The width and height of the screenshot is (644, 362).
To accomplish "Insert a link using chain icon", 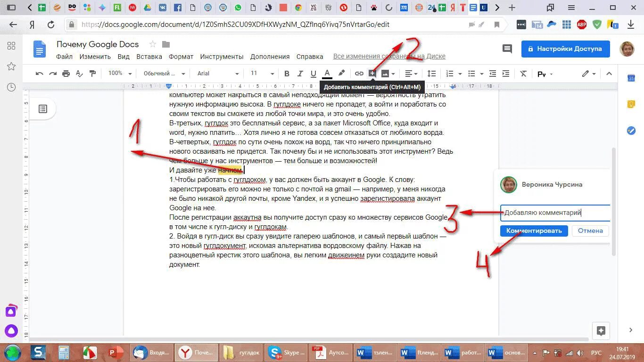I will pyautogui.click(x=359, y=74).
